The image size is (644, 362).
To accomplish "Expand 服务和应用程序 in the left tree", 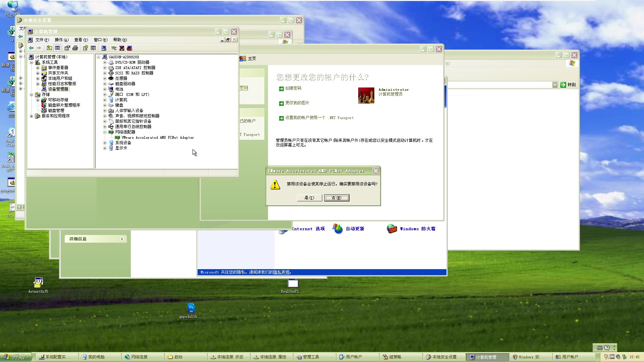I will tap(32, 116).
